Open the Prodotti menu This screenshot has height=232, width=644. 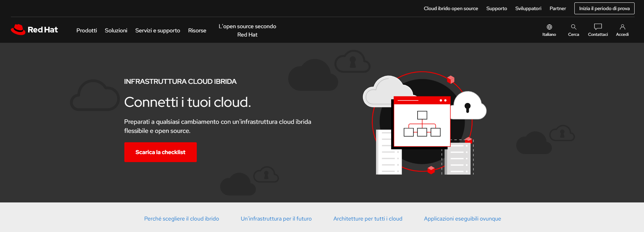pyautogui.click(x=87, y=31)
